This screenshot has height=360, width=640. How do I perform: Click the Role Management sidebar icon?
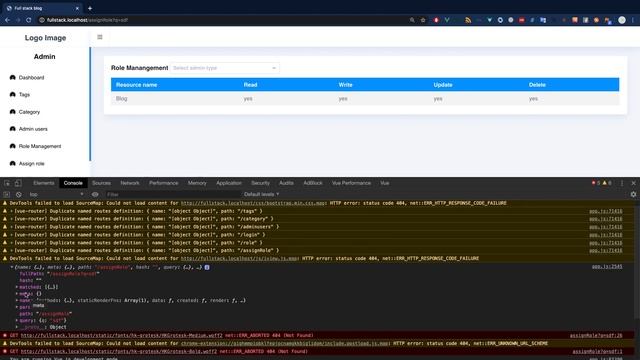click(x=13, y=146)
